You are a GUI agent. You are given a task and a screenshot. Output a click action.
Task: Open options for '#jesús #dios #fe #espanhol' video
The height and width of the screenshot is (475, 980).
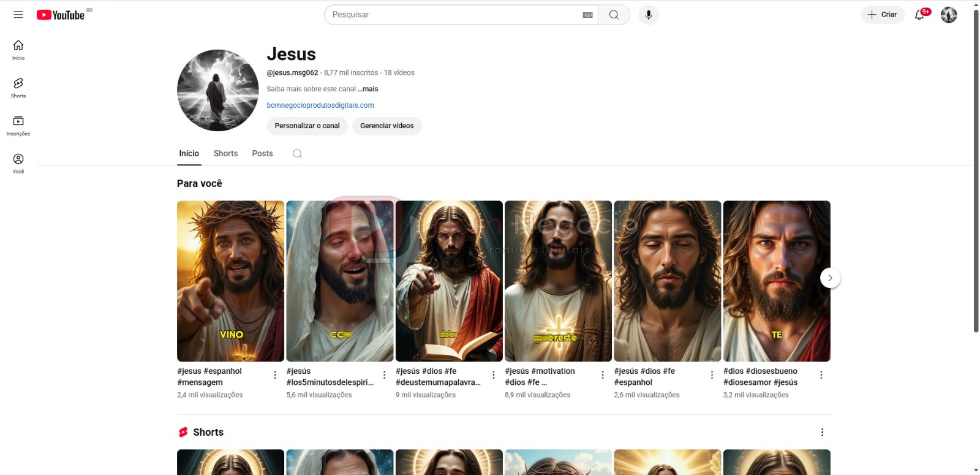(712, 374)
